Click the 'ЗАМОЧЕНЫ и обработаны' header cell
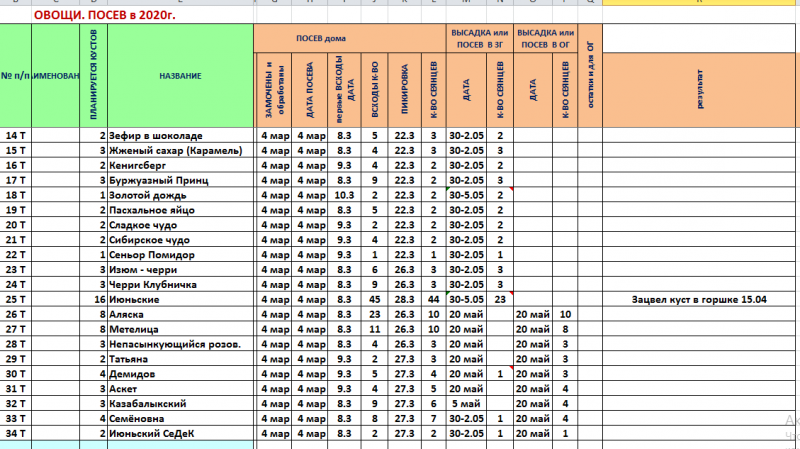This screenshot has width=800, height=449. 273,90
